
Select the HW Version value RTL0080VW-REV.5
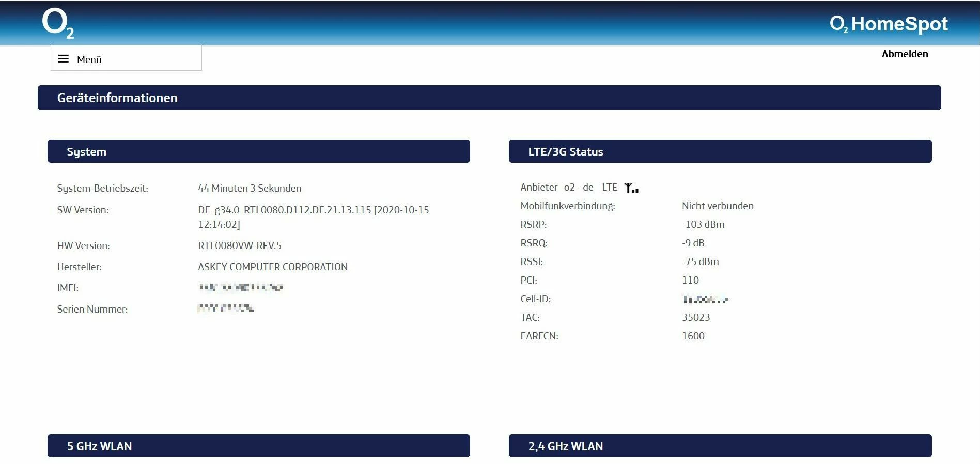[x=240, y=245]
